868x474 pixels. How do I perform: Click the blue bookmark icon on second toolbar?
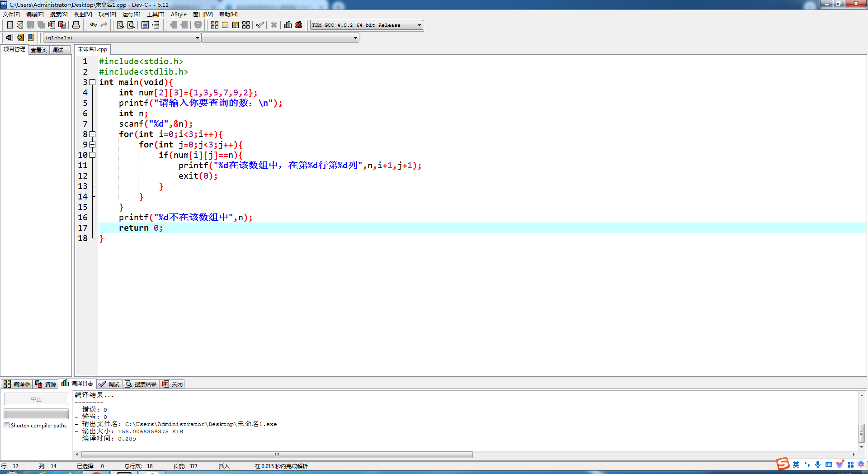(x=31, y=38)
